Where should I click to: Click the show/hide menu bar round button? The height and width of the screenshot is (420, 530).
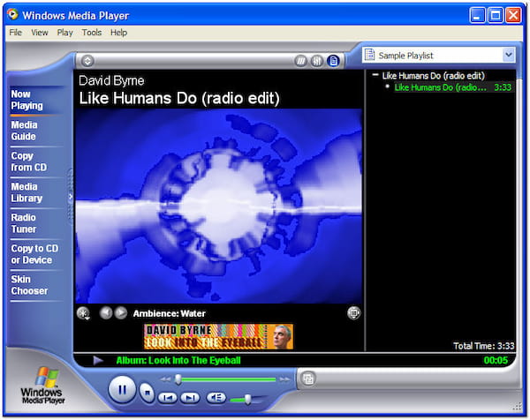pos(87,61)
